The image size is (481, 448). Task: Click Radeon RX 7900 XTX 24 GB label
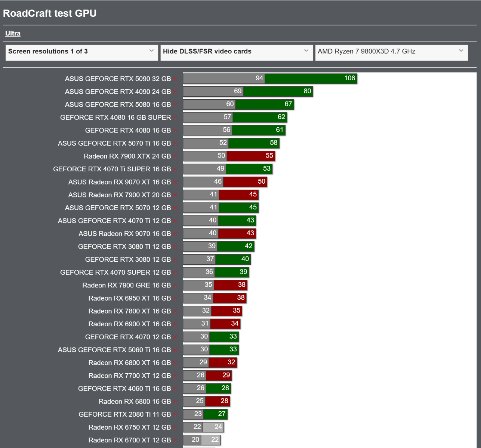[127, 156]
